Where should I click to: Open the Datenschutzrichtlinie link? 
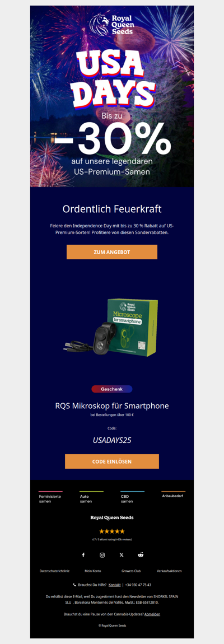pyautogui.click(x=55, y=571)
